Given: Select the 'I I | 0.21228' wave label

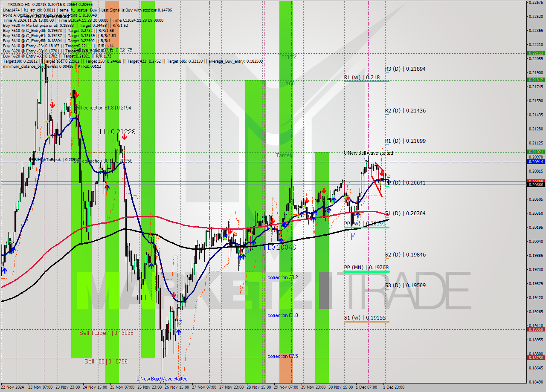Looking at the screenshot, I should [117, 132].
